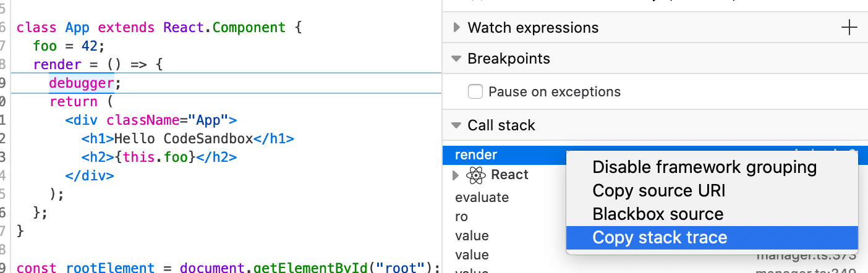
Task: Click the React framework logo icon
Action: [x=475, y=175]
